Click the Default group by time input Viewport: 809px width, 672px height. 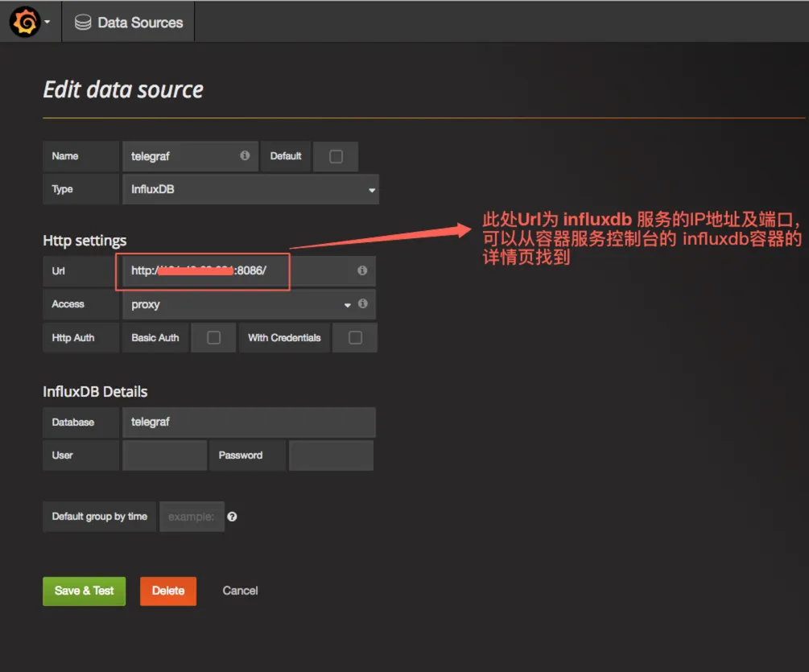[x=192, y=516]
